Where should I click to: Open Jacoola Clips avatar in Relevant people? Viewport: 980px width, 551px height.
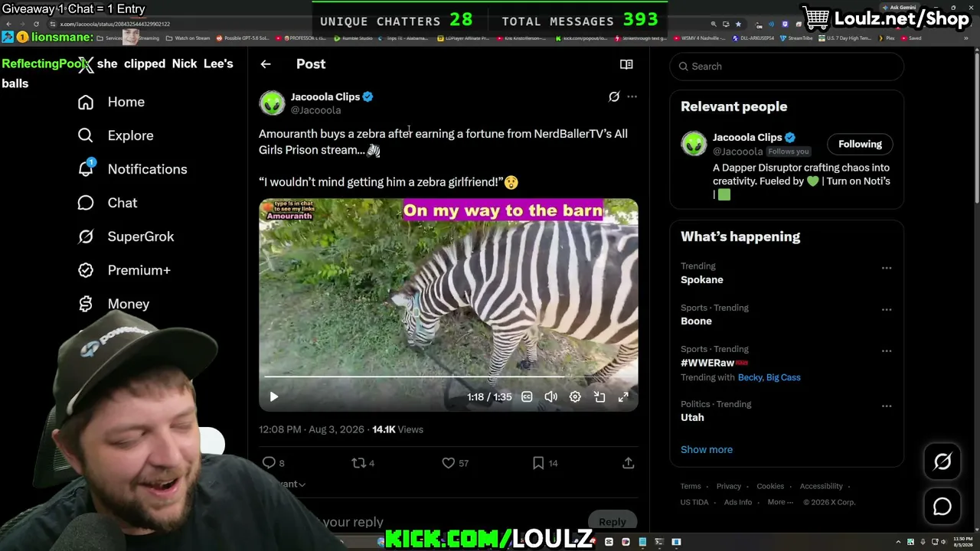point(694,144)
